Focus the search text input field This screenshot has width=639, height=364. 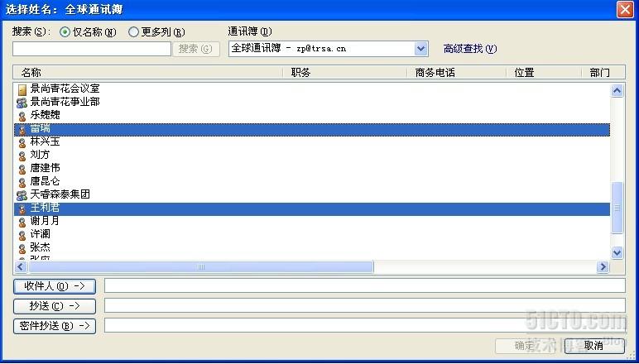(x=92, y=49)
